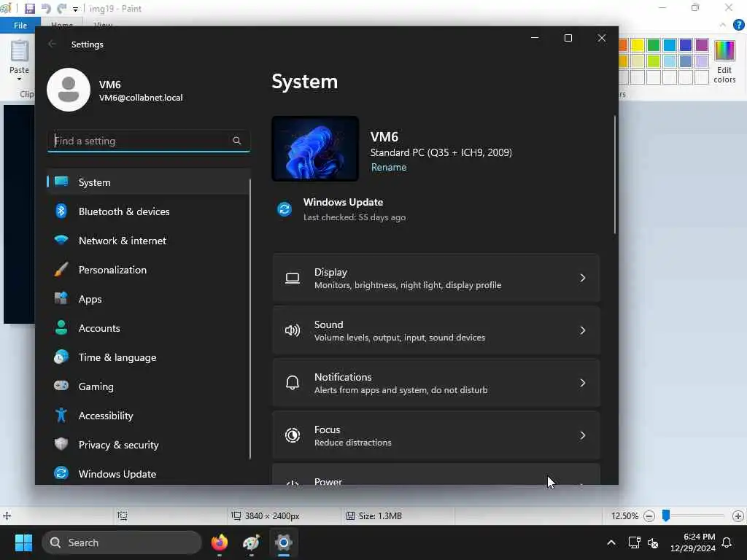The image size is (747, 560).
Task: Switch to the Paint View tab
Action: [103, 24]
